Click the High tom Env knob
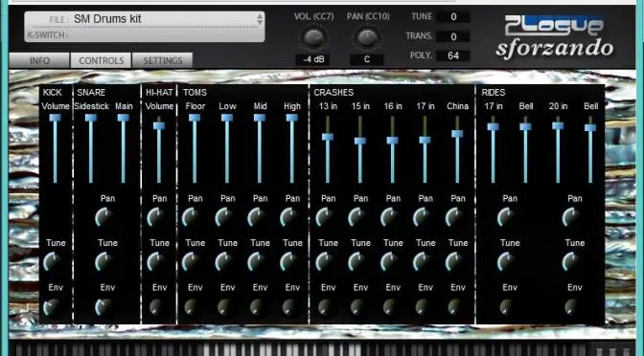Image resolution: width=644 pixels, height=356 pixels. point(289,307)
